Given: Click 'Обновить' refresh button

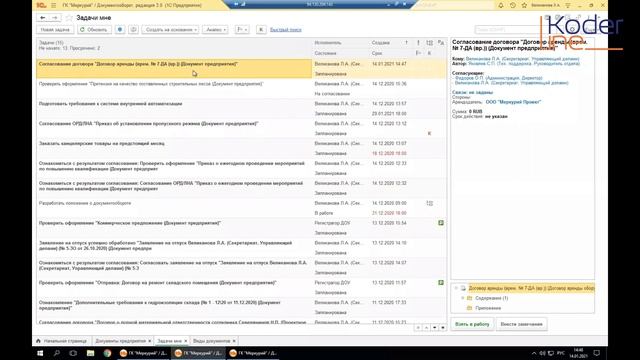Looking at the screenshot, I should [94, 29].
